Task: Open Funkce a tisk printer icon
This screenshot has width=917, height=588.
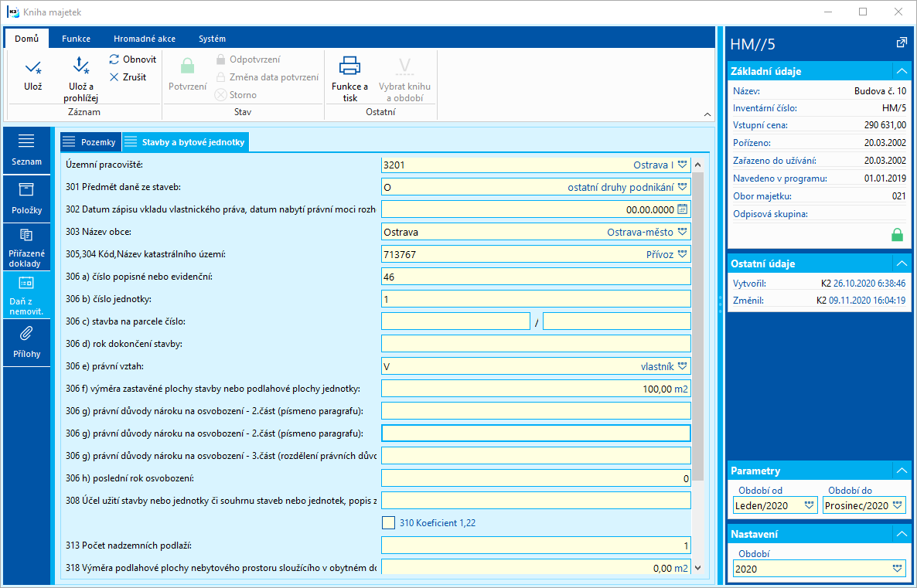Action: click(349, 66)
